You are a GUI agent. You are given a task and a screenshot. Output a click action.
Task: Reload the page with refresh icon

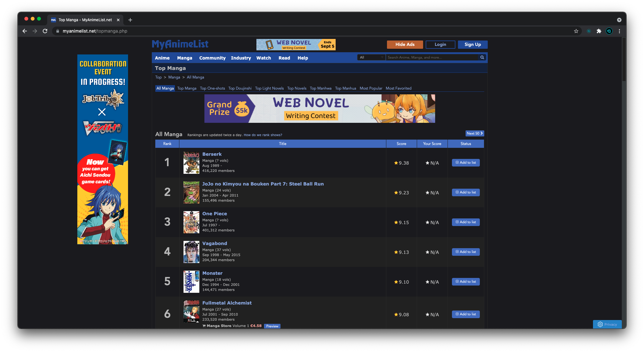45,31
